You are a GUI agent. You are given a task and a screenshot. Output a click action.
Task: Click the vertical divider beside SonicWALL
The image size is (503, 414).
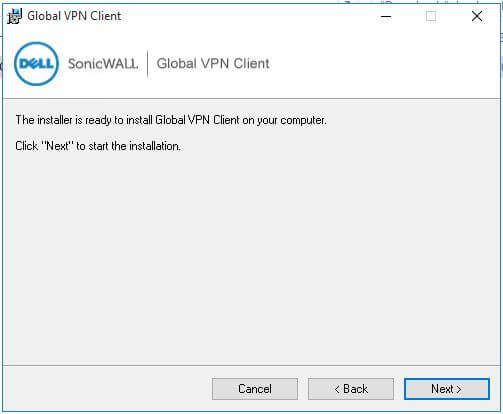click(x=147, y=64)
